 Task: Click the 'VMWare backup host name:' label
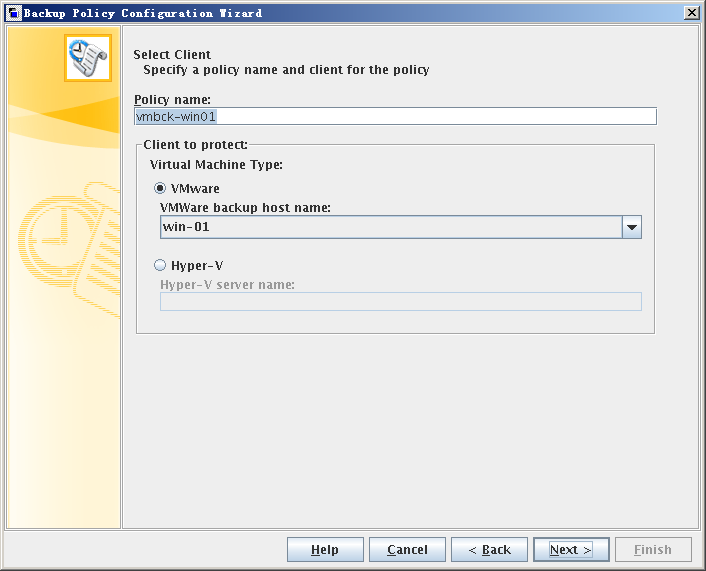[245, 208]
